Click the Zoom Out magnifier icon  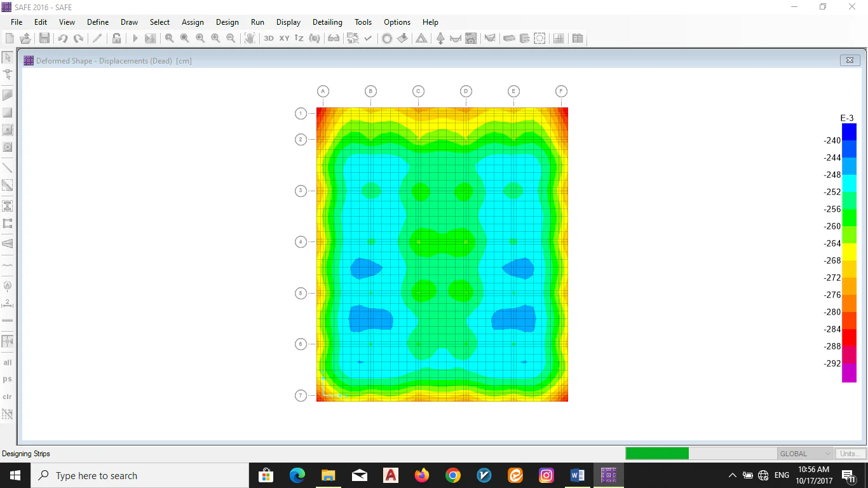click(231, 38)
